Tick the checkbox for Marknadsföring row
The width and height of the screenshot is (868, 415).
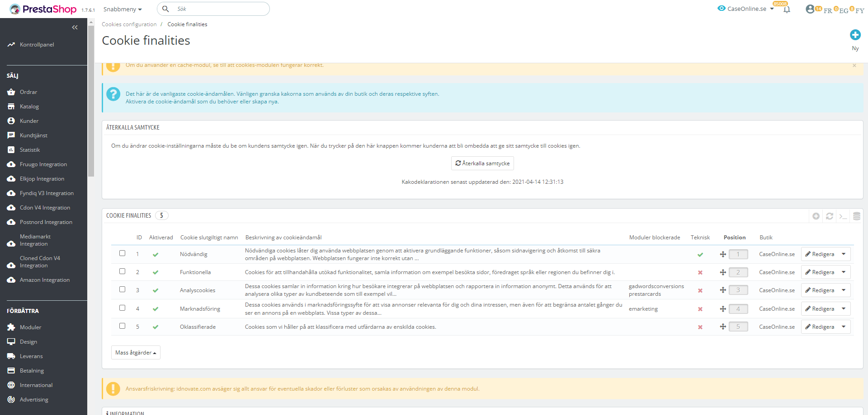122,308
